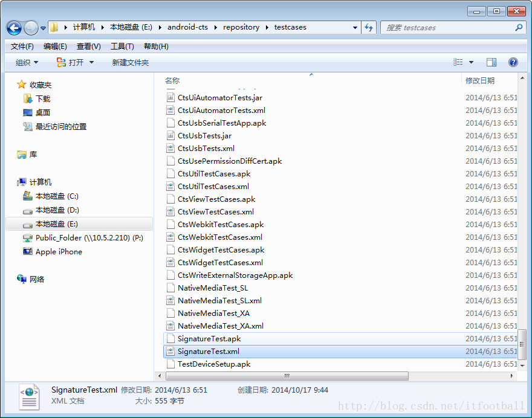
Task: Click the refresh button beside address bar
Action: pos(369,27)
